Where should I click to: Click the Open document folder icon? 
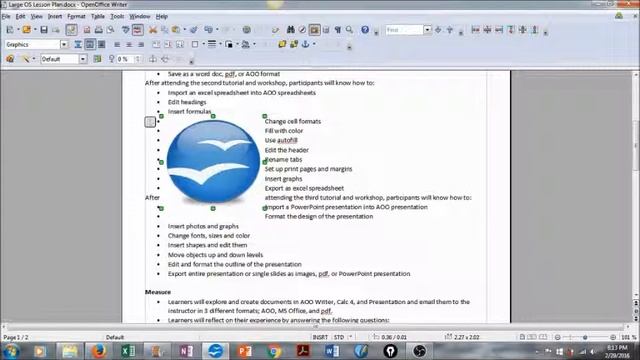(x=27, y=30)
